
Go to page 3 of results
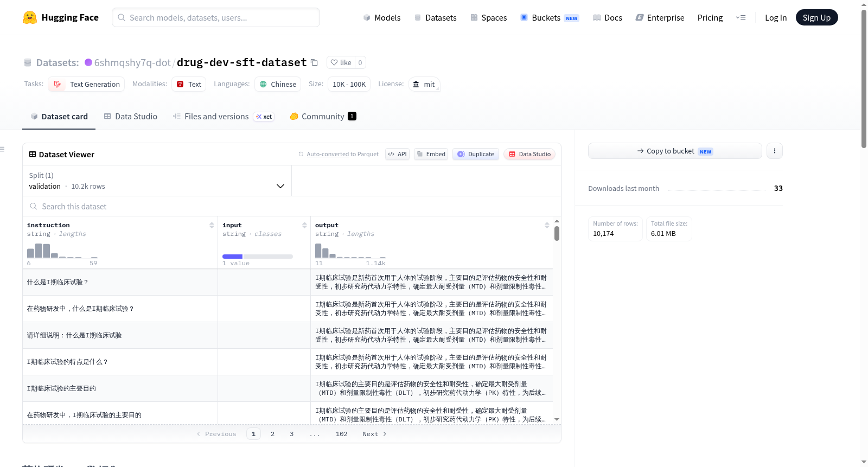[291, 434]
